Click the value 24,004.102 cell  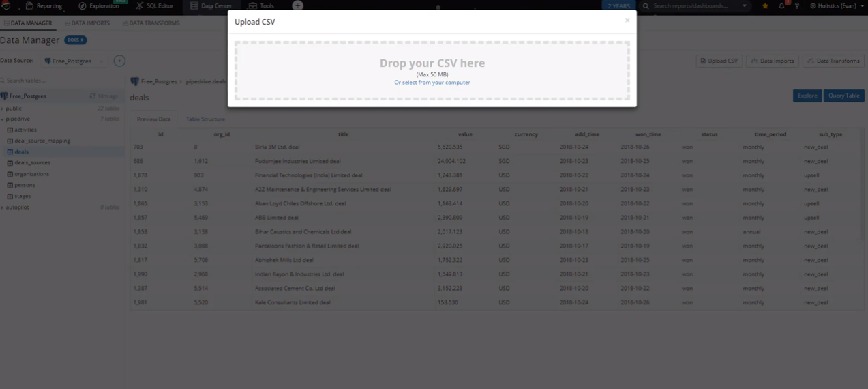[x=451, y=162]
